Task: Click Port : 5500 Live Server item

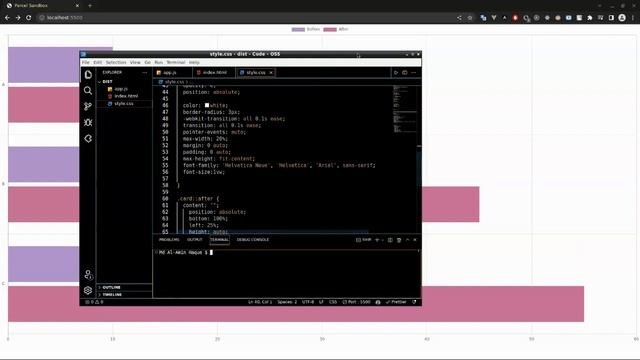Action: 356,302
